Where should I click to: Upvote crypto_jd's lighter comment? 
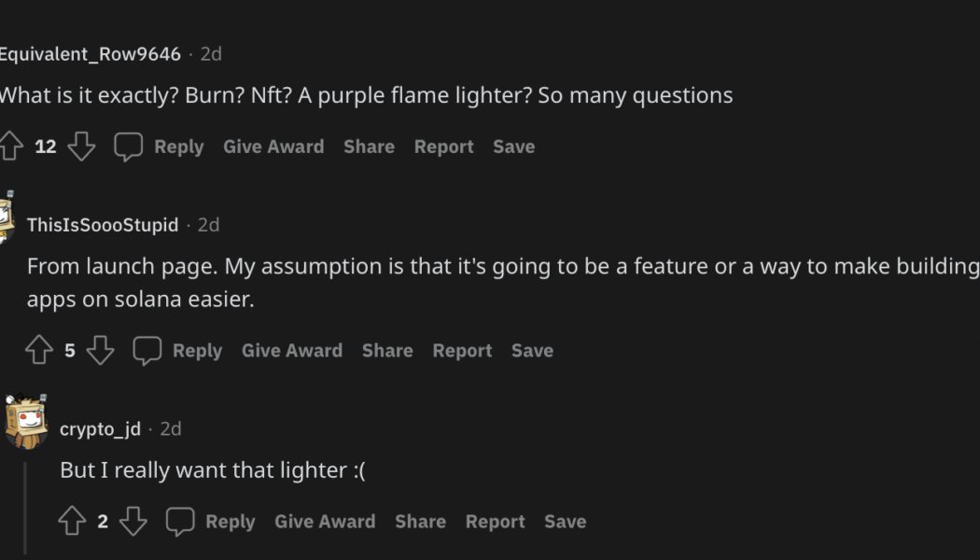coord(73,522)
